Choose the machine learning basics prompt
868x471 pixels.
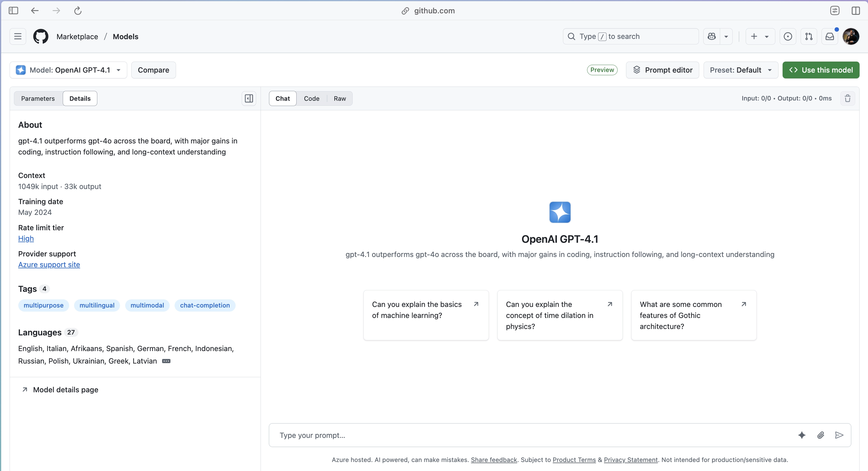[426, 315]
